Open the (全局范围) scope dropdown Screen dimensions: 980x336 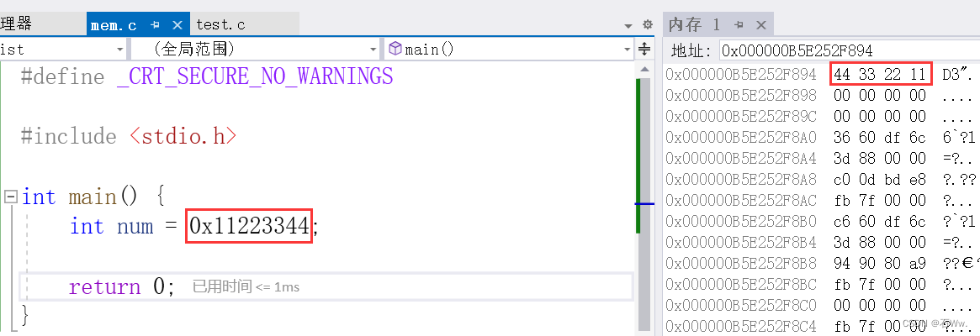(255, 49)
